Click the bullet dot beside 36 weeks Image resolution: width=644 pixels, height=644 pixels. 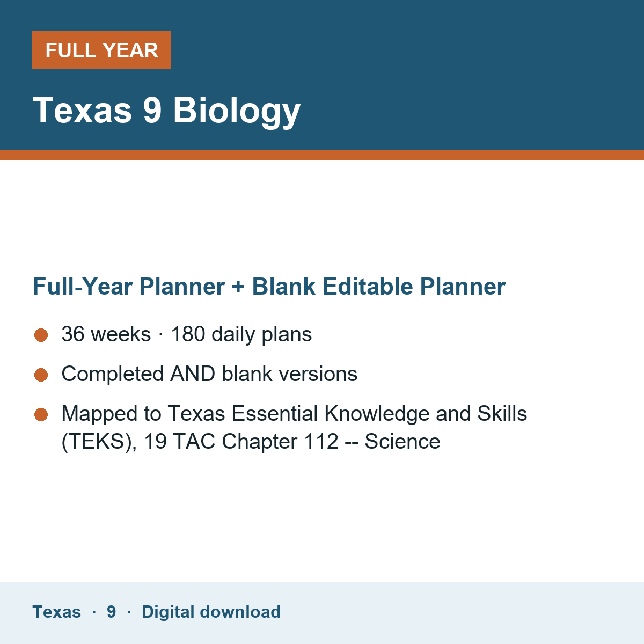click(x=41, y=335)
